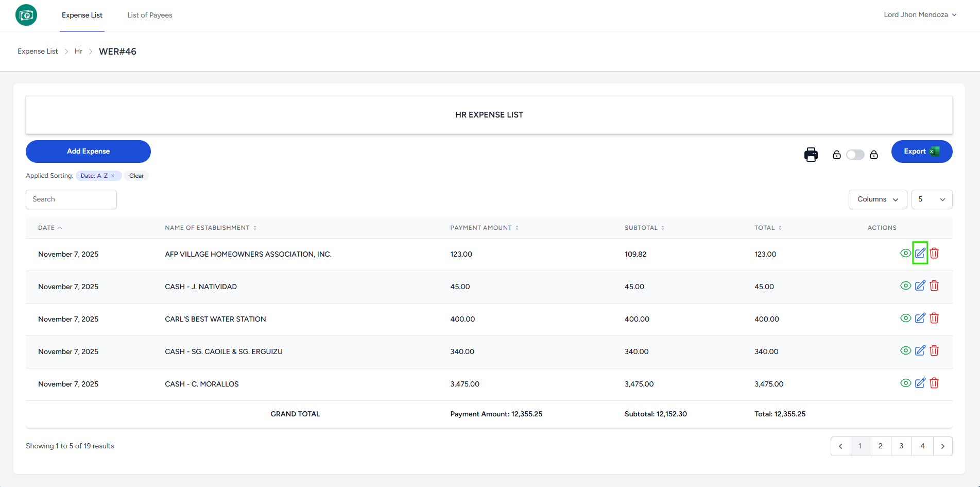The image size is (980, 487).
Task: Edit CASH - J. NATIVIDAD expense
Action: (x=920, y=286)
